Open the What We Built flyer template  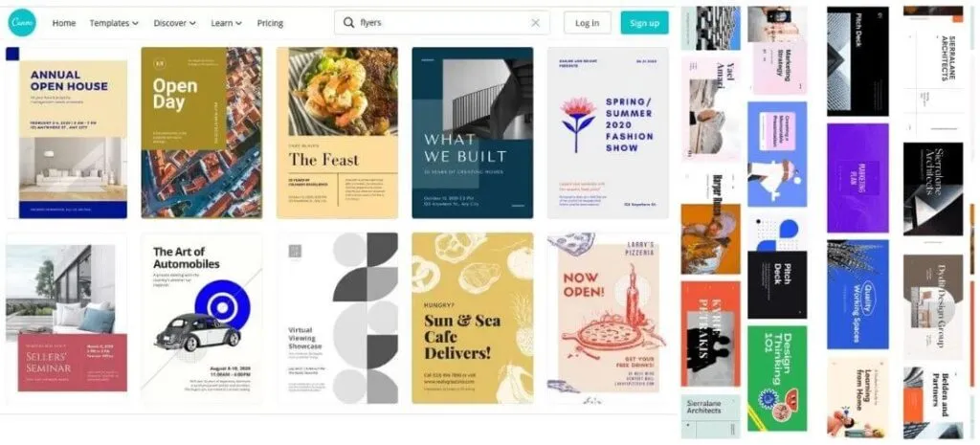(x=473, y=132)
